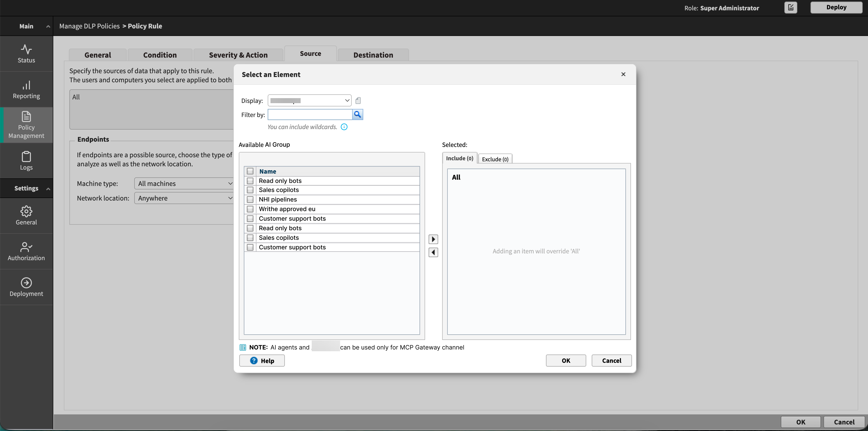Open Help in the dialog
868x431 pixels.
[x=262, y=361]
